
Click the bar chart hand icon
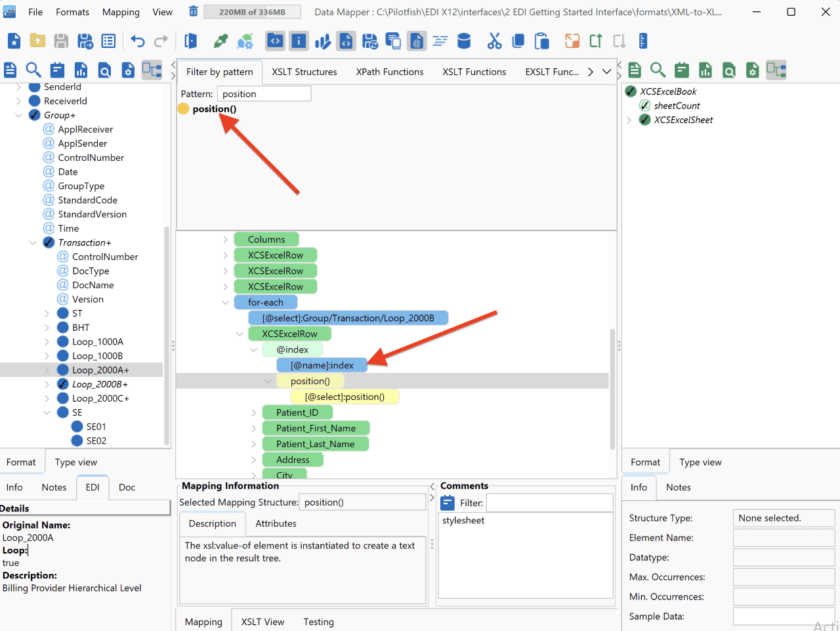pos(322,41)
